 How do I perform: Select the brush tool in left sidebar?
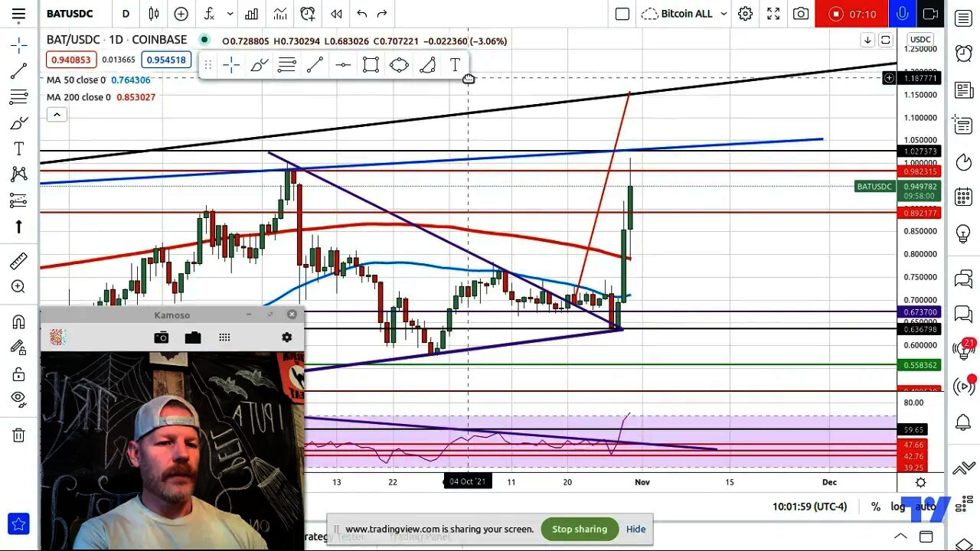tap(19, 123)
